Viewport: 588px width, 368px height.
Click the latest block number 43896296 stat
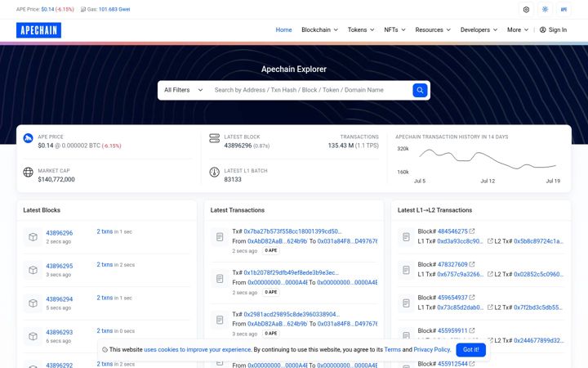pos(238,146)
